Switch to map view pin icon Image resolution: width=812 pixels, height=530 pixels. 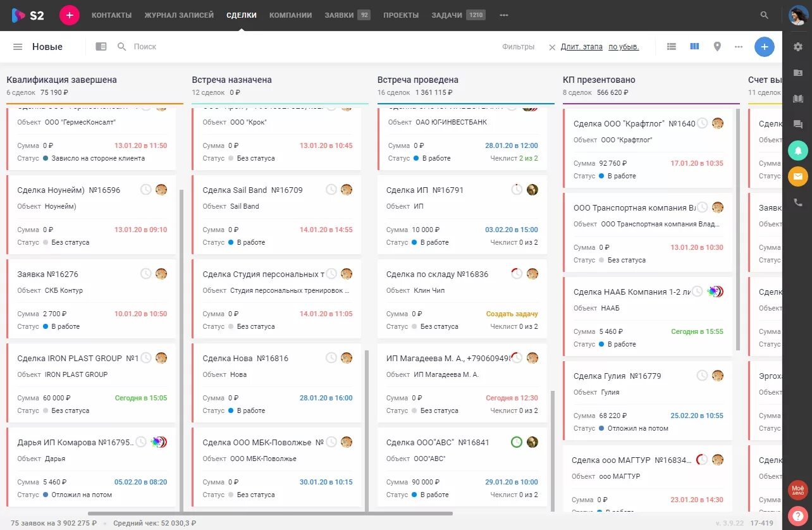tap(717, 47)
